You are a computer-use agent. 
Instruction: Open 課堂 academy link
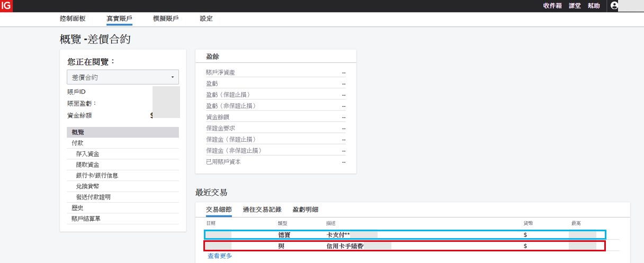[575, 6]
